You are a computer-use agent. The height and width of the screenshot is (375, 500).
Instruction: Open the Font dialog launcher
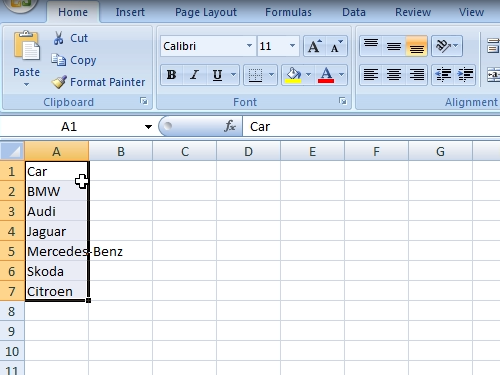click(x=342, y=101)
